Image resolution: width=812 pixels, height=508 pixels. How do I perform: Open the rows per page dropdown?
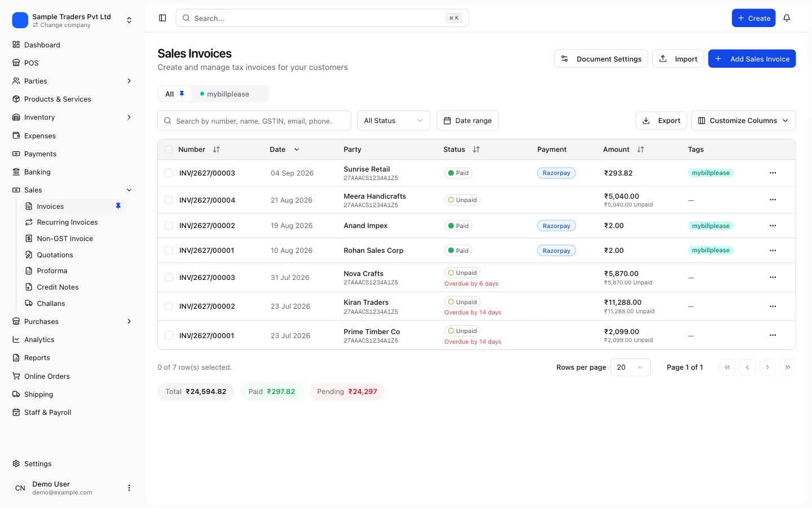[x=630, y=367]
